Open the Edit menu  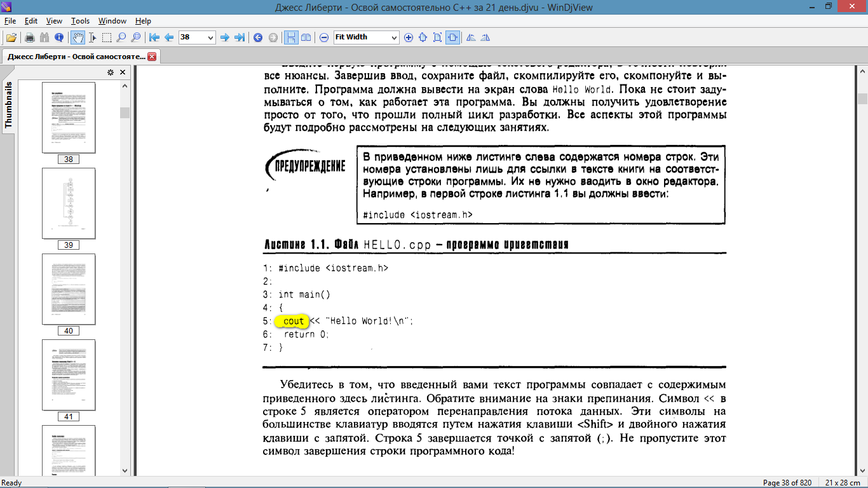click(x=31, y=21)
